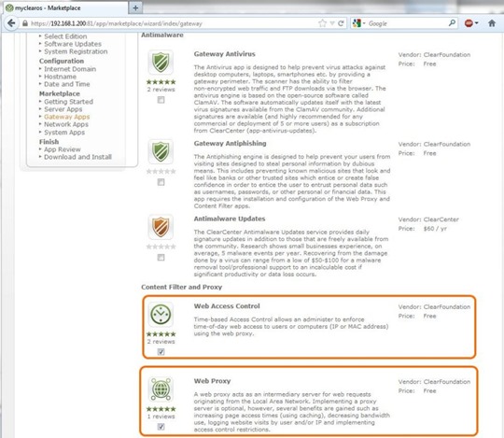This screenshot has height=438, width=504.
Task: Open a new tab with plus button
Action: tap(135, 7)
